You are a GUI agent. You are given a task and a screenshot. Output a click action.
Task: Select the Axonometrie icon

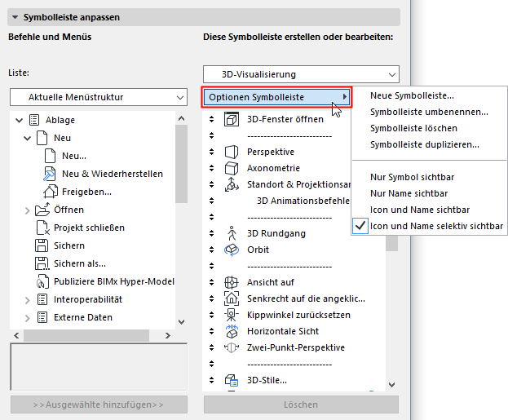coord(231,168)
